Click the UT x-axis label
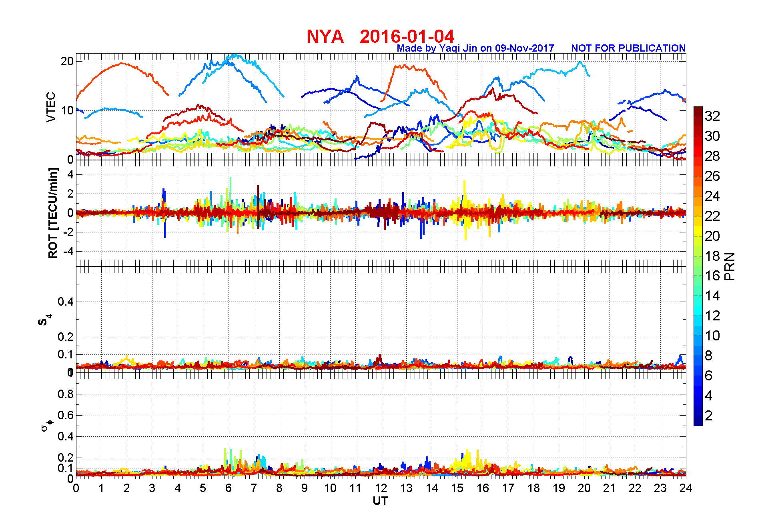The image size is (762, 532). point(380,501)
